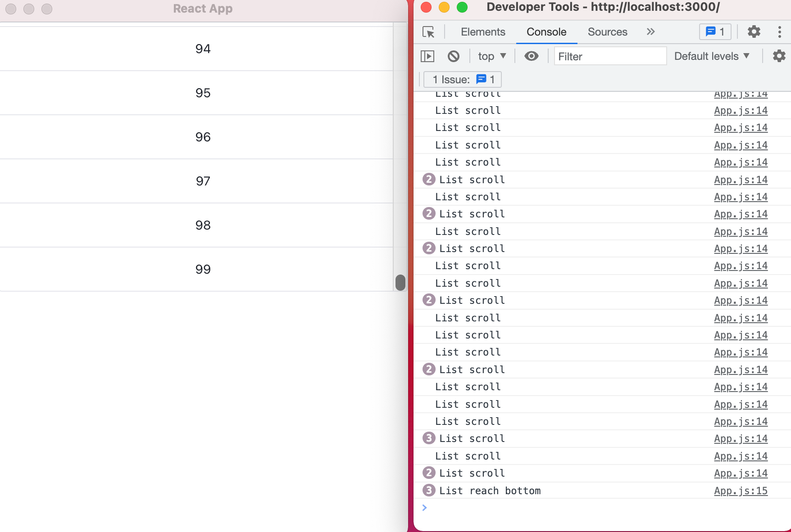Open console settings gear icon
The height and width of the screenshot is (532, 791).
(779, 56)
